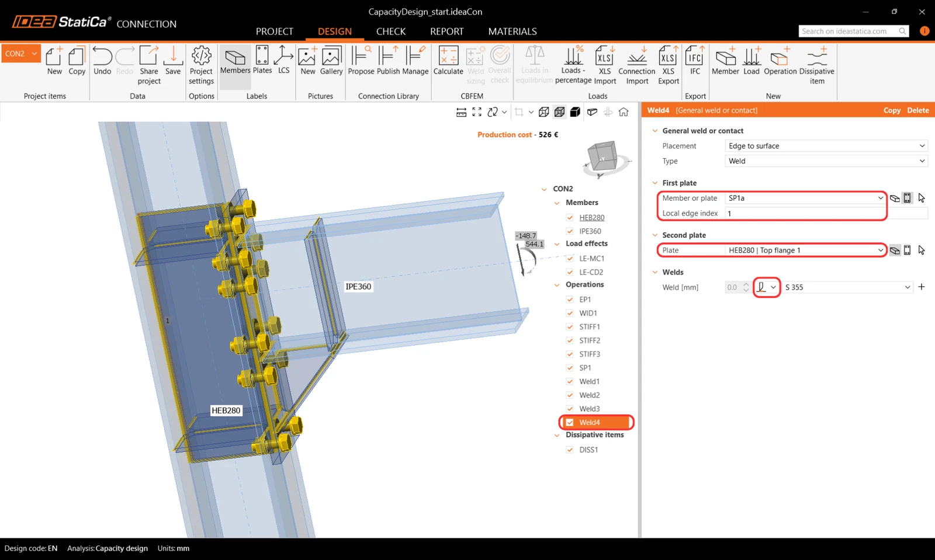Add a new Dissipative item
This screenshot has height=560, width=935.
click(x=817, y=65)
